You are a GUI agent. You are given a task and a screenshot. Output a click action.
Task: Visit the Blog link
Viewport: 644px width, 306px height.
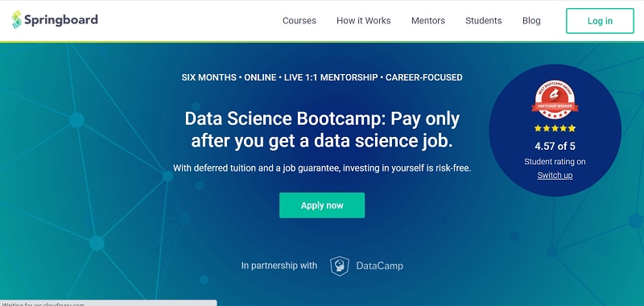point(531,21)
